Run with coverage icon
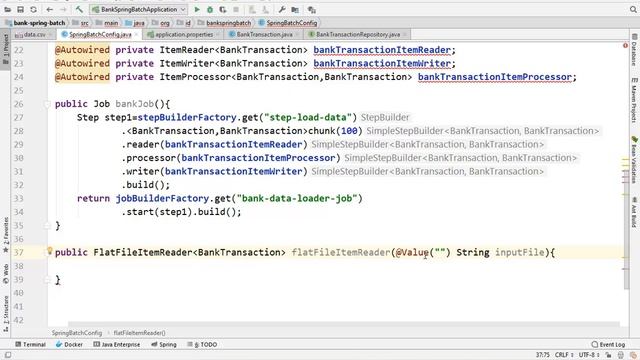The height and width of the screenshot is (360, 640). [222, 9]
